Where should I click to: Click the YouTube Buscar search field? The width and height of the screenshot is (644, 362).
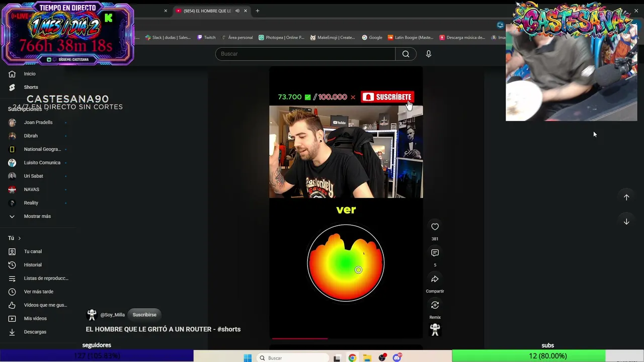(x=305, y=54)
